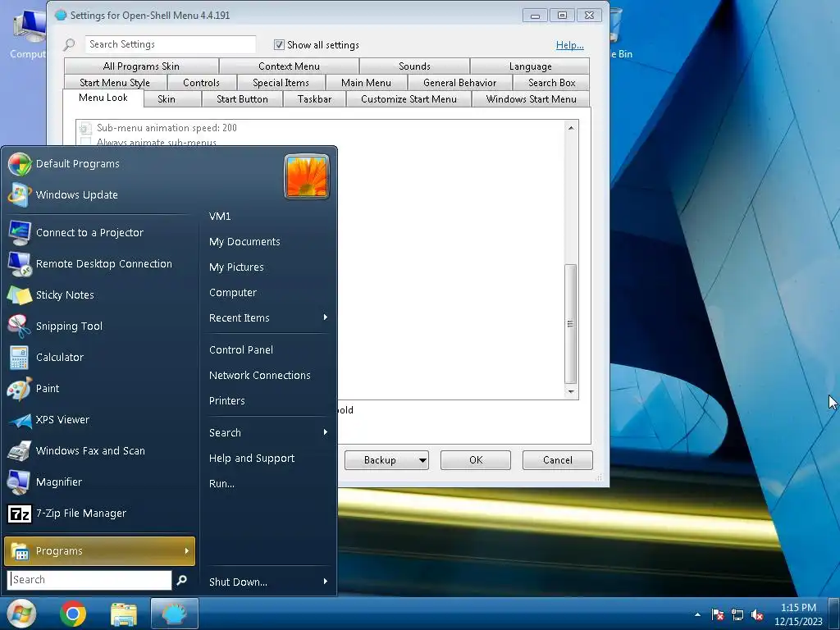Screen dimensions: 840x630
Task: Switch to the Skin tab
Action: point(167,99)
